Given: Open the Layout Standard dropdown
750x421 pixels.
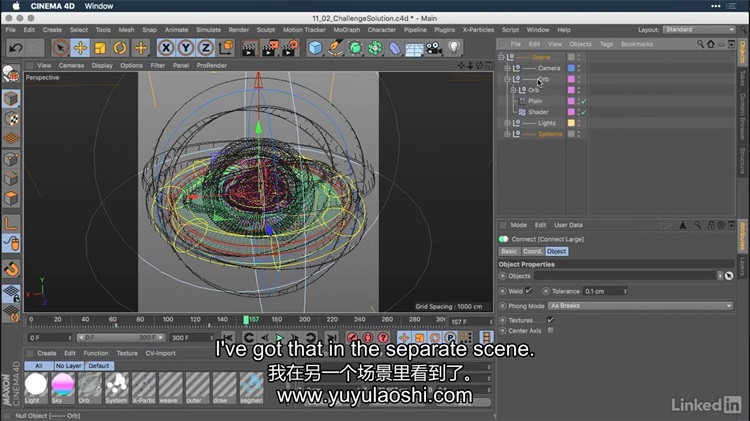Looking at the screenshot, I should (699, 30).
